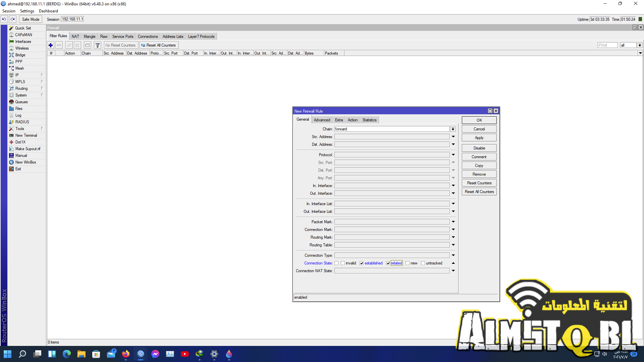Open the Chain dropdown list
This screenshot has width=644, height=362.
coord(453,129)
